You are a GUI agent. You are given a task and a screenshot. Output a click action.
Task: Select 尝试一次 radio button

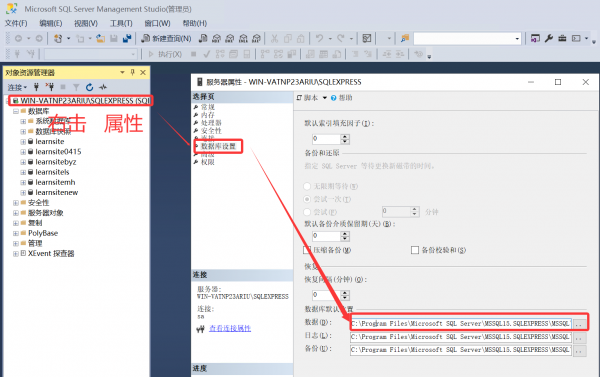(307, 199)
